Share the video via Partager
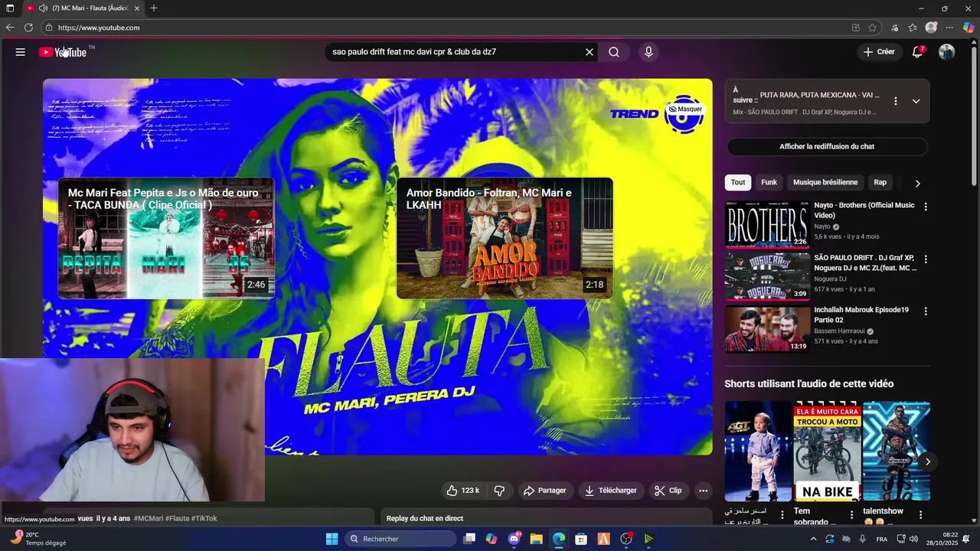 544,491
